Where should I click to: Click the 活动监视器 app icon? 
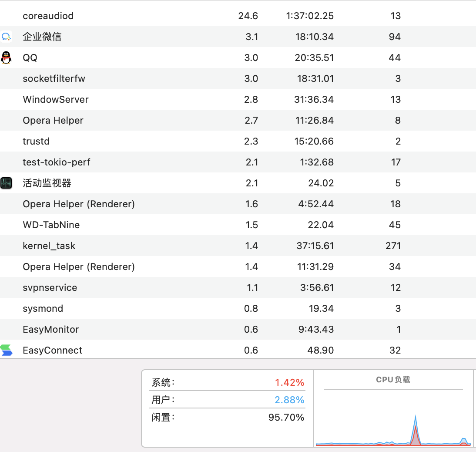click(x=6, y=183)
